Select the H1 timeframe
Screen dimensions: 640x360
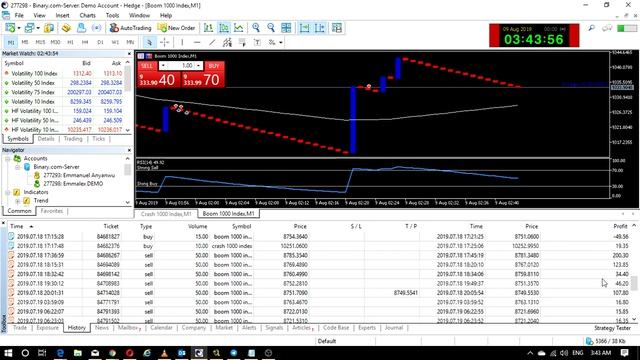(x=70, y=42)
